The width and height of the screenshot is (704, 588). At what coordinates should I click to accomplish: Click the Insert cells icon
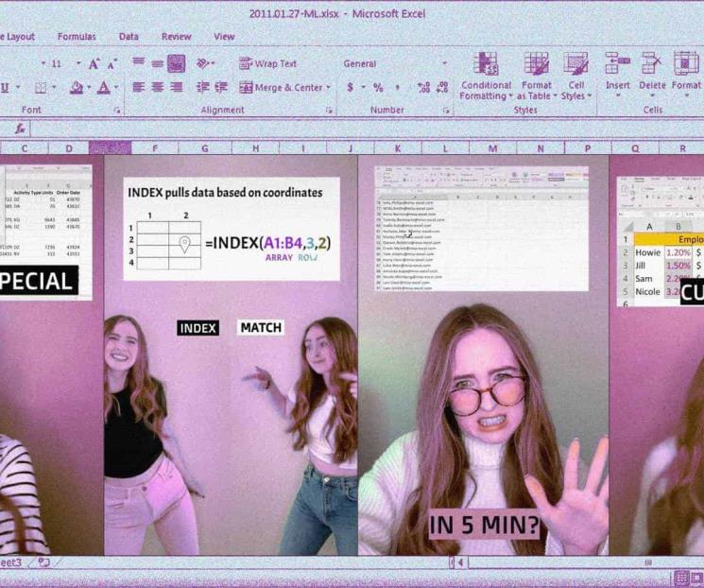(x=617, y=63)
